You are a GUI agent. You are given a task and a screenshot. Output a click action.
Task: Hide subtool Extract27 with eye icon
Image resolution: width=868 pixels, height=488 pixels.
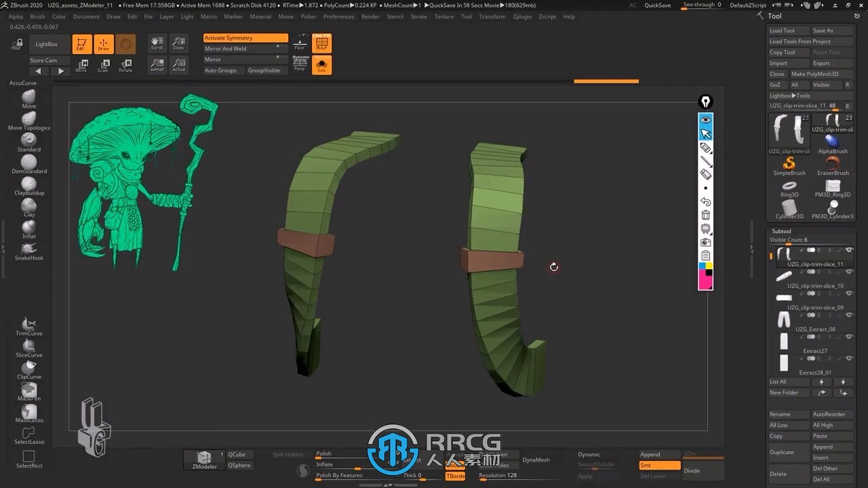848,337
